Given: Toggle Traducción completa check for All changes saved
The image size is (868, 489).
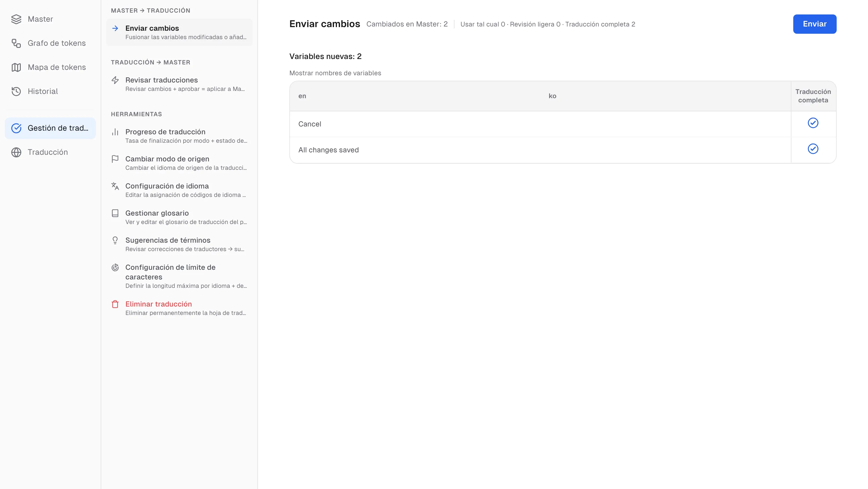Looking at the screenshot, I should (813, 149).
